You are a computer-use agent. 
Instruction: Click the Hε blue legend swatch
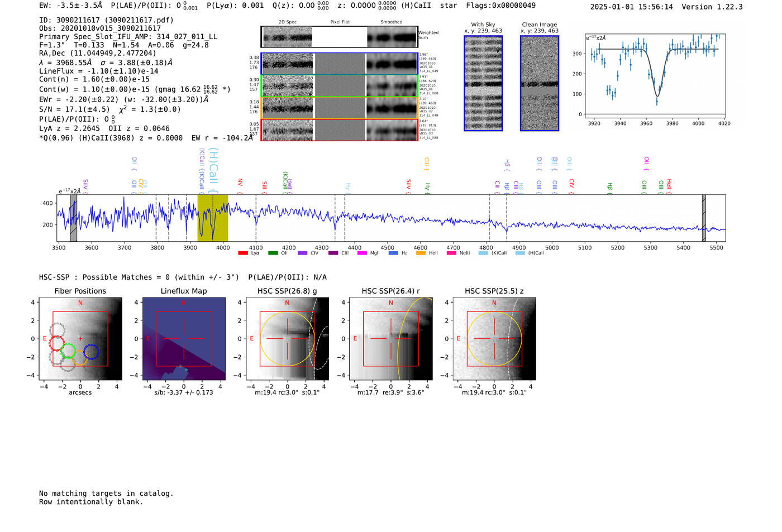coord(393,253)
